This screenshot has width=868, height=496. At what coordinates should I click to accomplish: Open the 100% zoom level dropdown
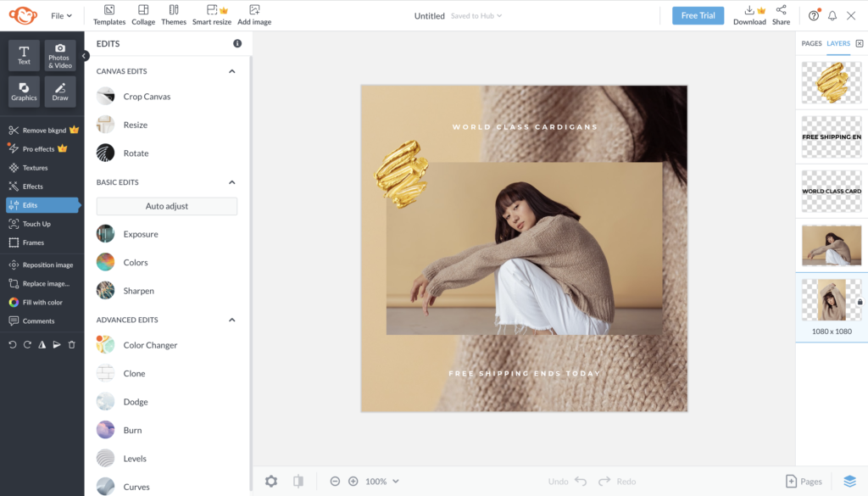[382, 482]
